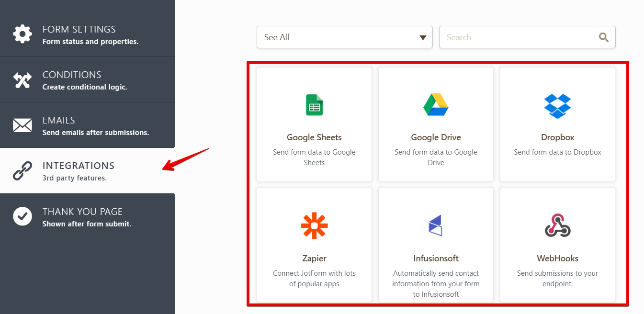The height and width of the screenshot is (314, 644).
Task: Click the WebHooks title text
Action: 558,258
